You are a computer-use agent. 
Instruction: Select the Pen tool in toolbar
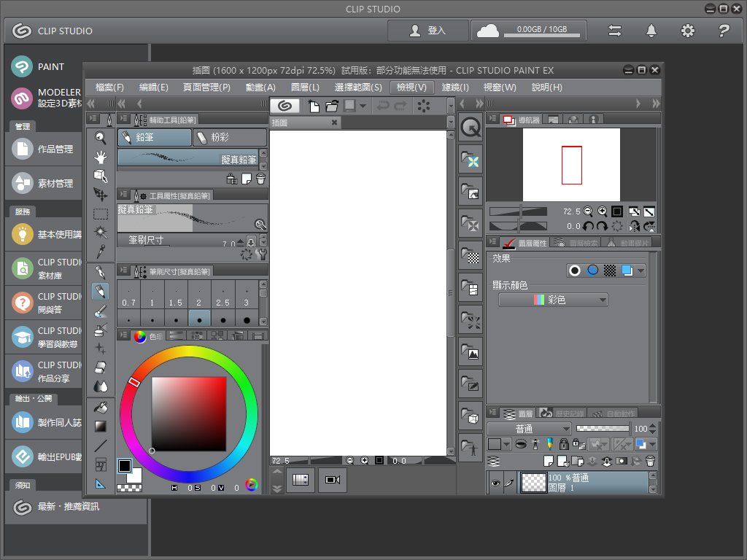tap(101, 273)
